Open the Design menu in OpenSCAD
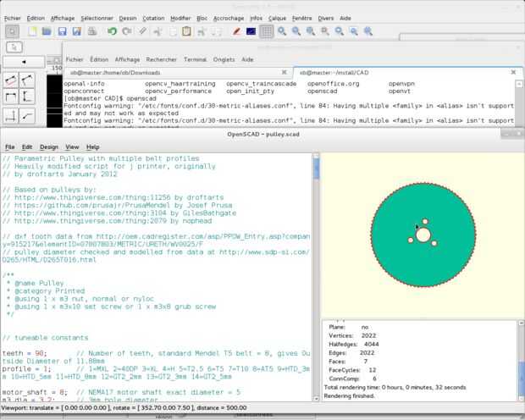 (49, 146)
